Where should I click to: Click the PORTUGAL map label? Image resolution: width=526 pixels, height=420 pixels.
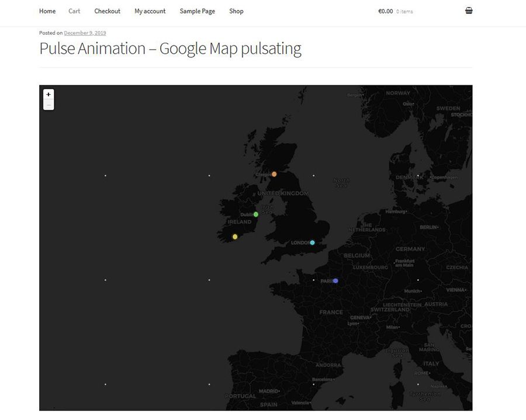tap(240, 396)
